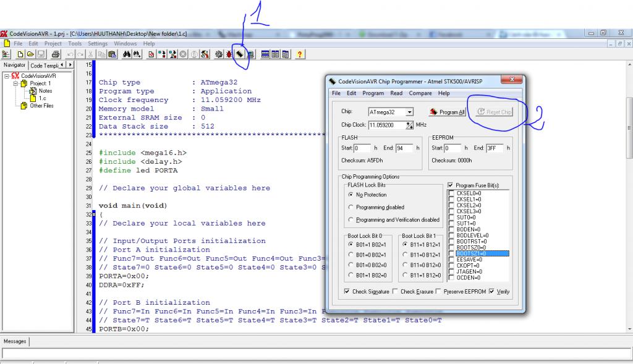Screen dimensions: 633x364
Task: Collapse the Project: 1 tree node
Action: (x=15, y=83)
